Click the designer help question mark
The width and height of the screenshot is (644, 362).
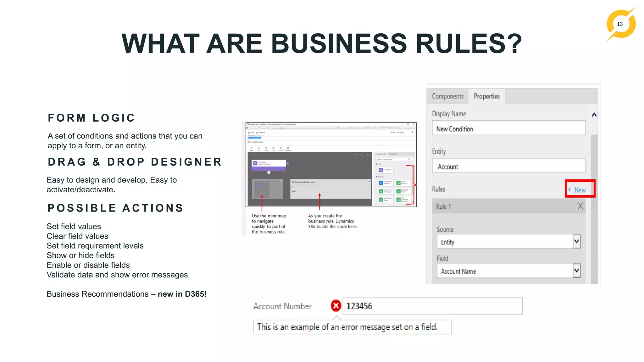point(413,132)
